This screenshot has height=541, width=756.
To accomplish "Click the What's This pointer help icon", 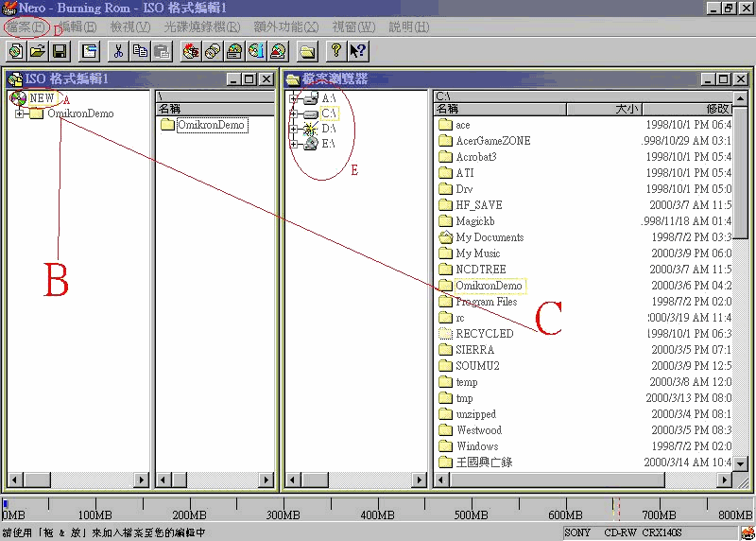I will click(358, 51).
